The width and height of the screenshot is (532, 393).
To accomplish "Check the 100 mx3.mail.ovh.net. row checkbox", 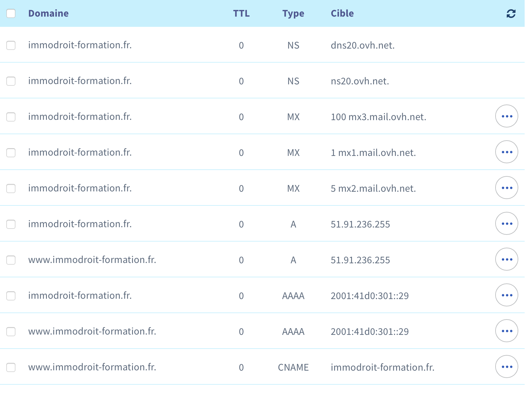I will [x=11, y=117].
